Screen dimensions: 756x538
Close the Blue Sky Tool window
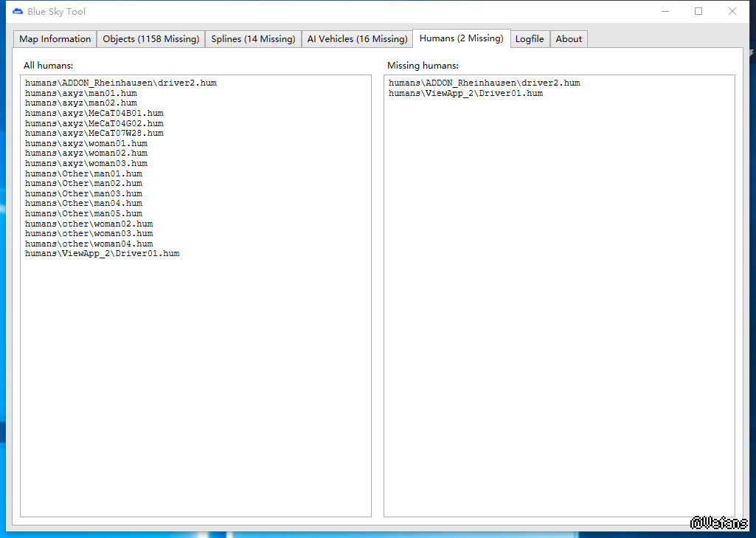(732, 12)
